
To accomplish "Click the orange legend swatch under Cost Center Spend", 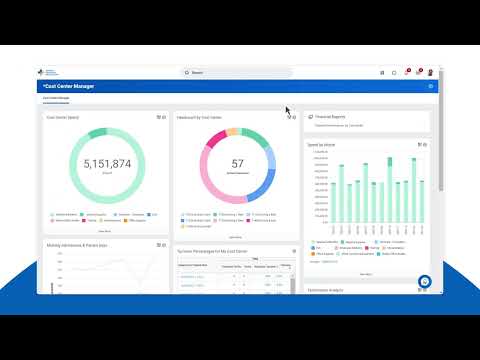I will [126, 221].
